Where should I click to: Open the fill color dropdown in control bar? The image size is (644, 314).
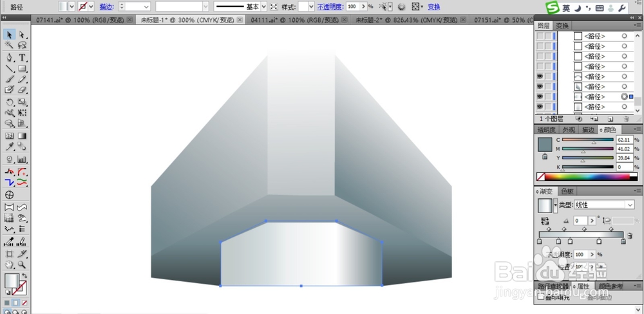tap(71, 6)
